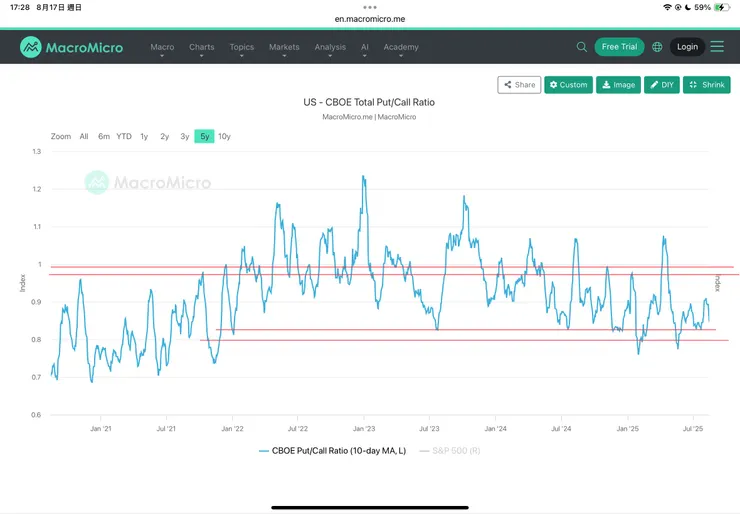Viewport: 740px width, 514px height.
Task: Click the MacroMicro logo icon
Action: tap(31, 47)
